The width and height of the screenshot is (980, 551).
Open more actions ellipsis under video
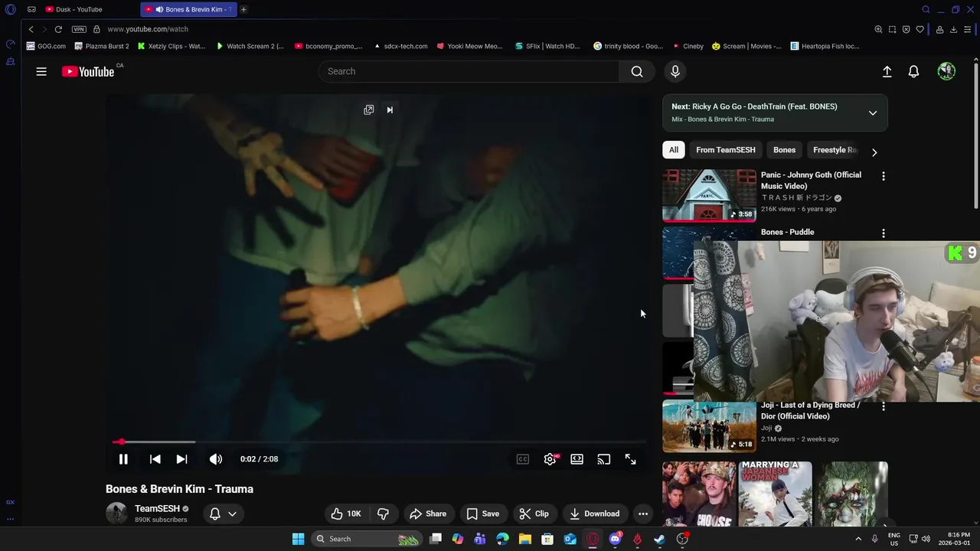643,514
